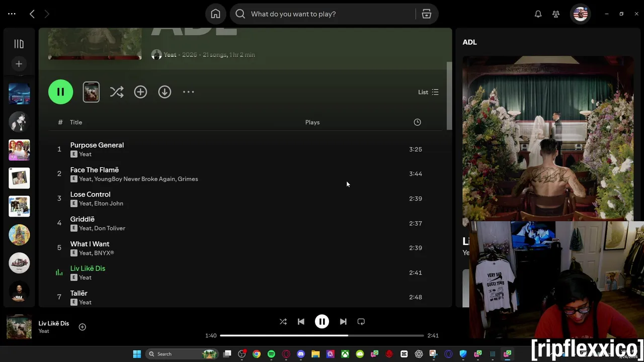Open Spotify from the Windows taskbar
644x362 pixels.
[x=271, y=354]
